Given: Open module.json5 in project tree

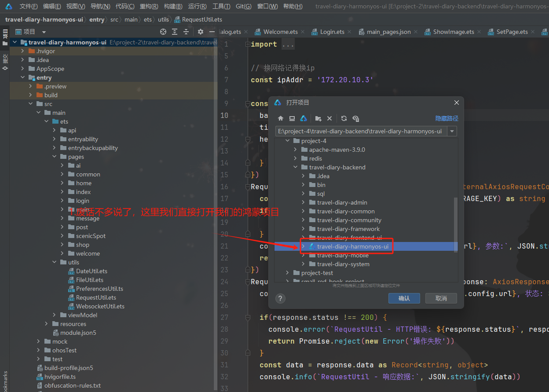Looking at the screenshot, I should point(78,333).
